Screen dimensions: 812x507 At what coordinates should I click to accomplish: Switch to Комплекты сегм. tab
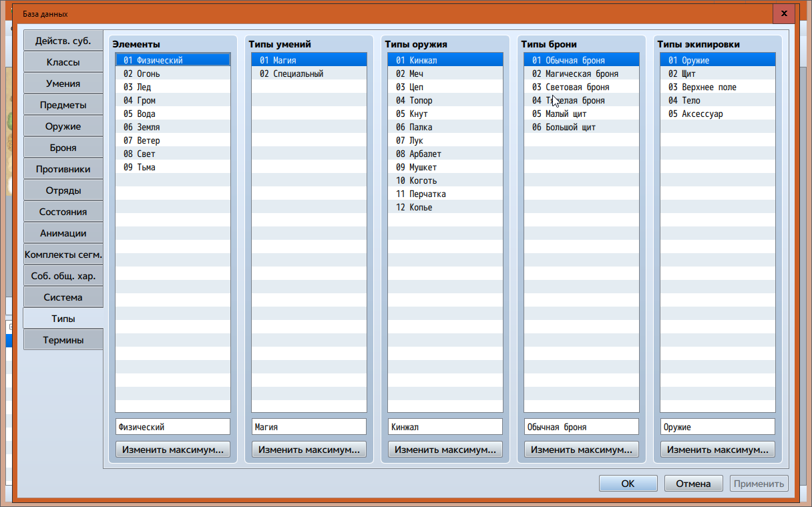coord(63,255)
